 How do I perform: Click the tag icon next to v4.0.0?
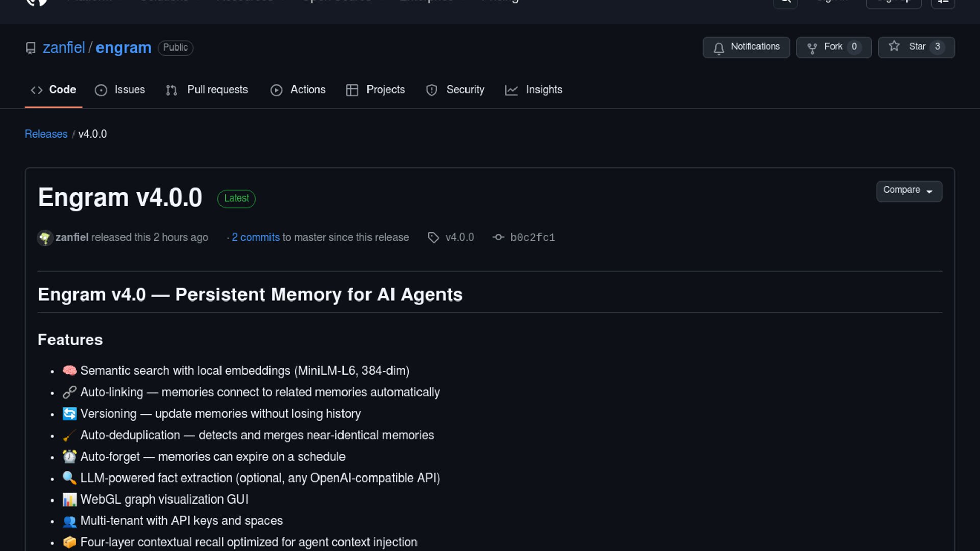click(x=433, y=238)
